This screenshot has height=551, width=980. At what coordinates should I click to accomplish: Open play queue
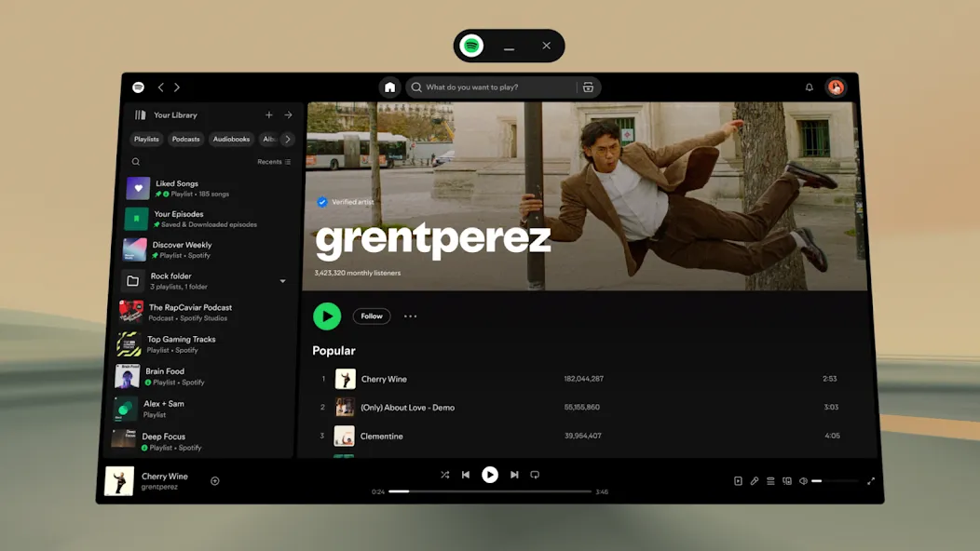click(x=770, y=481)
